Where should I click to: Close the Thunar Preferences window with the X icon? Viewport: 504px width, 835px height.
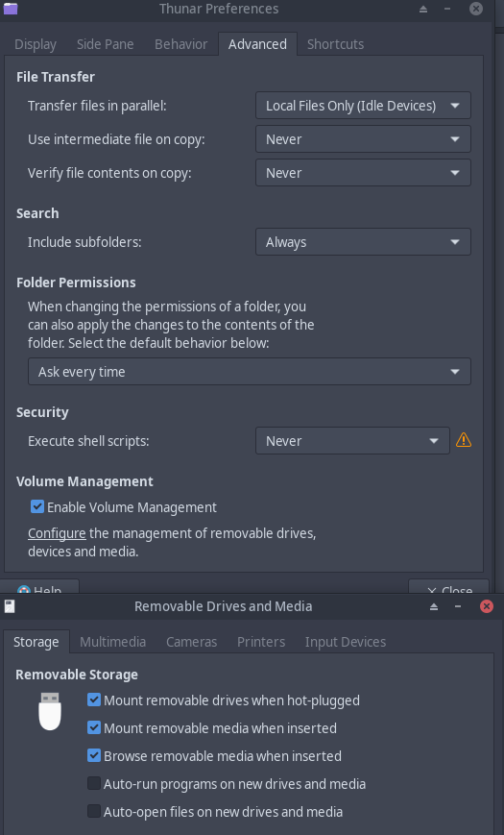point(476,9)
